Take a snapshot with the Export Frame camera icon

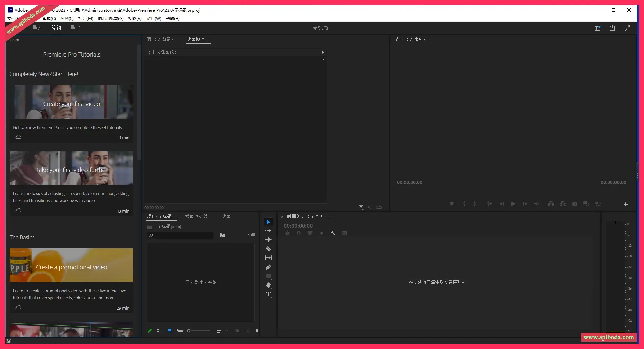[x=574, y=203]
